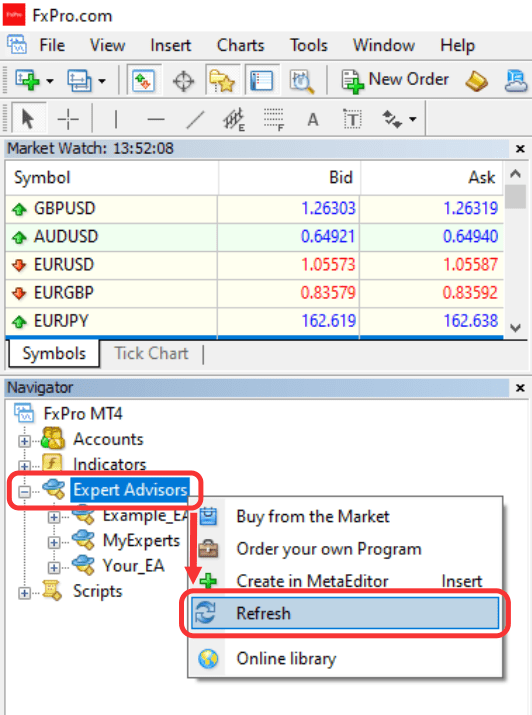Screen dimensions: 532x715
Task: Toggle the Market Watch window icon
Action: (144, 81)
